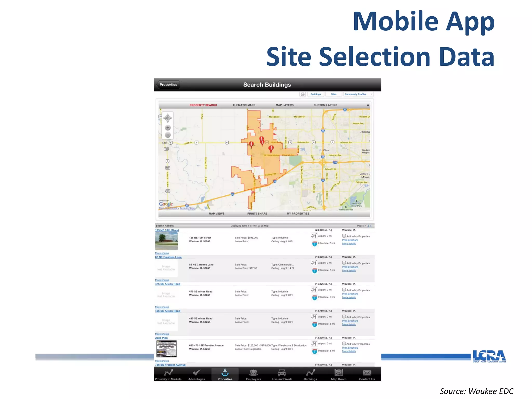Open Rankings in the bottom bar

point(310,375)
